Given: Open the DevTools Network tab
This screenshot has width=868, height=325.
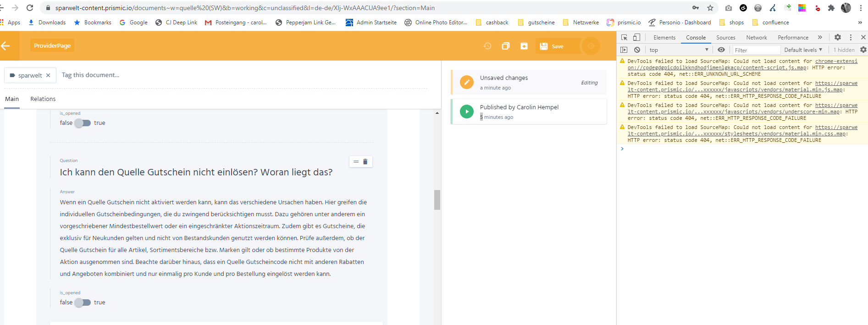Looking at the screenshot, I should [x=756, y=38].
